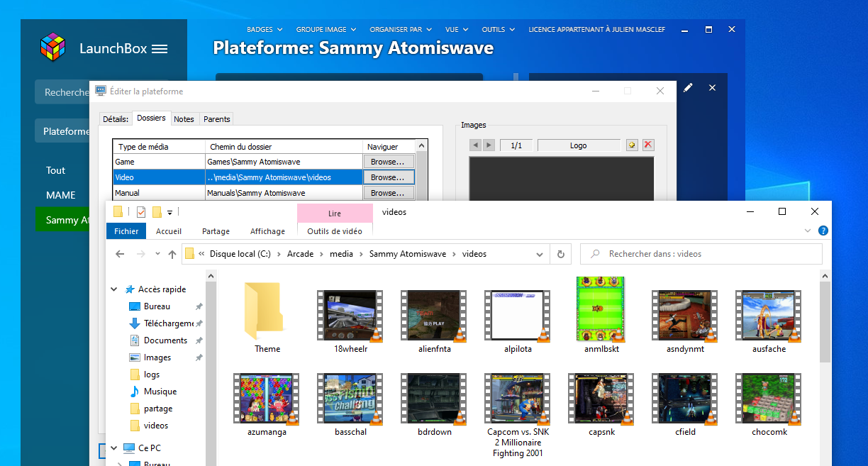Open the OUTILS dropdown menu

click(x=499, y=30)
